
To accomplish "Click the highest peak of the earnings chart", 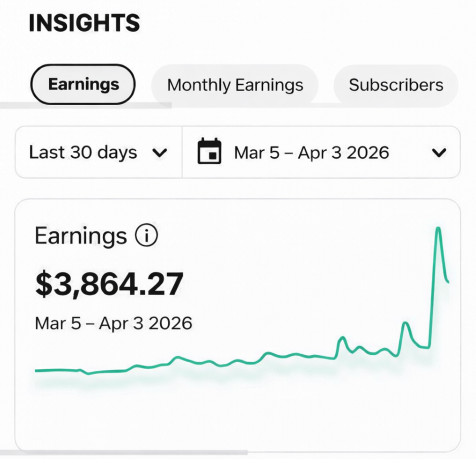I will [438, 228].
